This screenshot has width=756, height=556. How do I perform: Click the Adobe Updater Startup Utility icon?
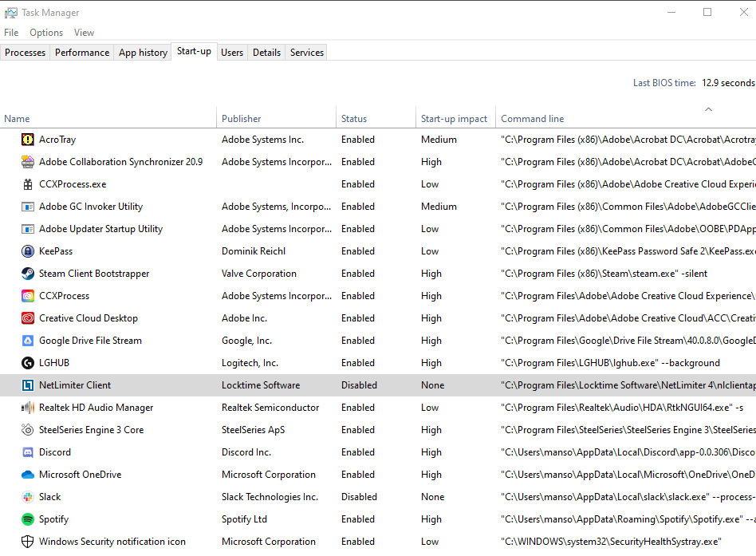coord(28,229)
